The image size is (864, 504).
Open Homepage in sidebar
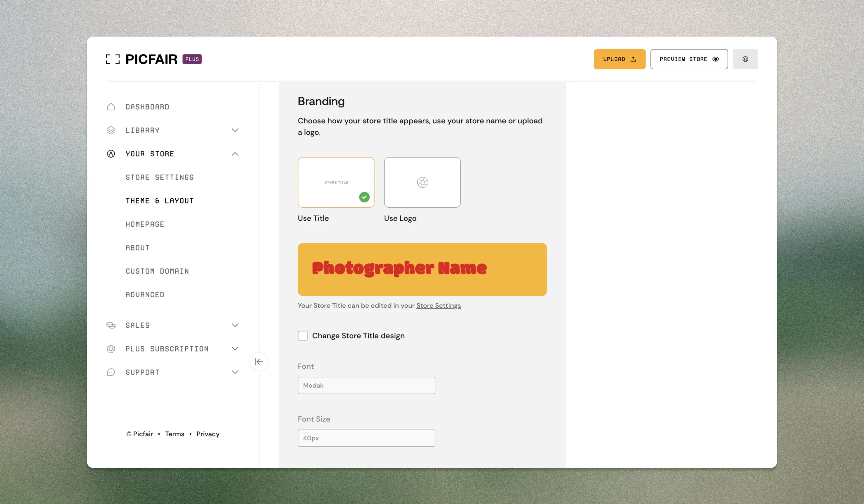pyautogui.click(x=145, y=224)
